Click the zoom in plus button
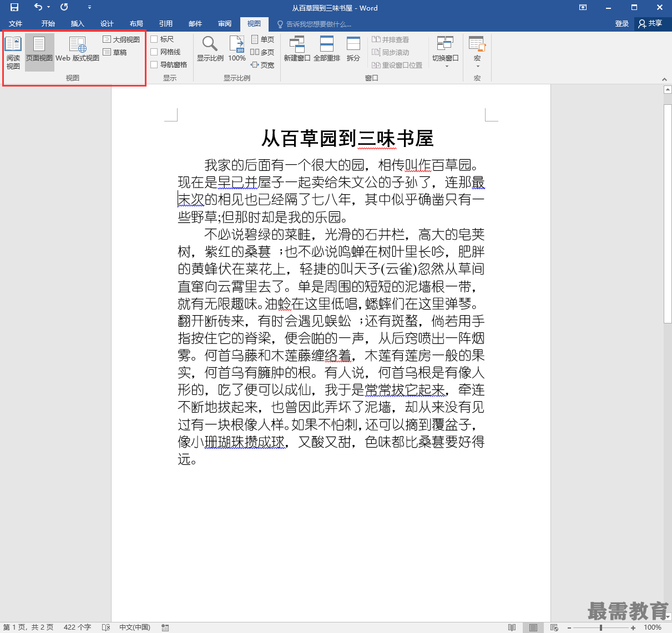The width and height of the screenshot is (672, 633). 633,627
